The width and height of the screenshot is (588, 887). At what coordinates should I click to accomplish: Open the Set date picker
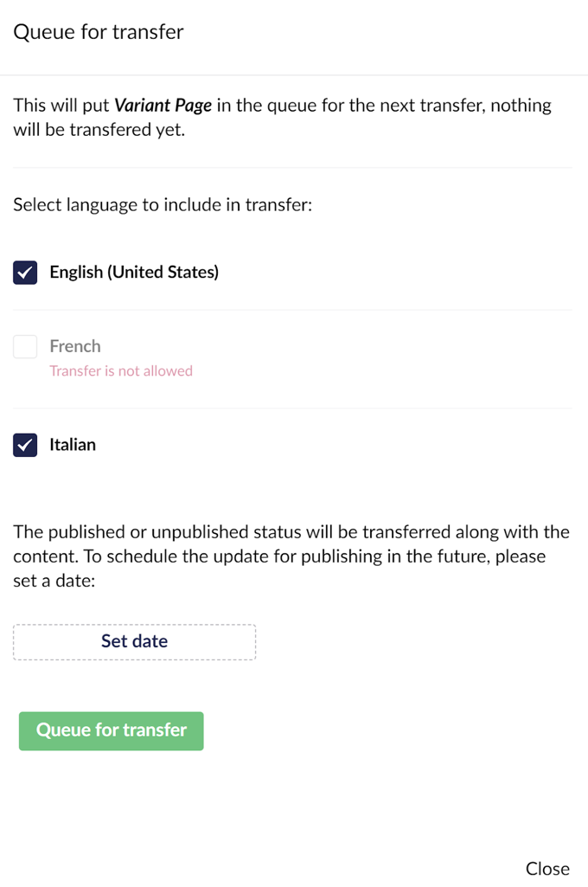[134, 641]
